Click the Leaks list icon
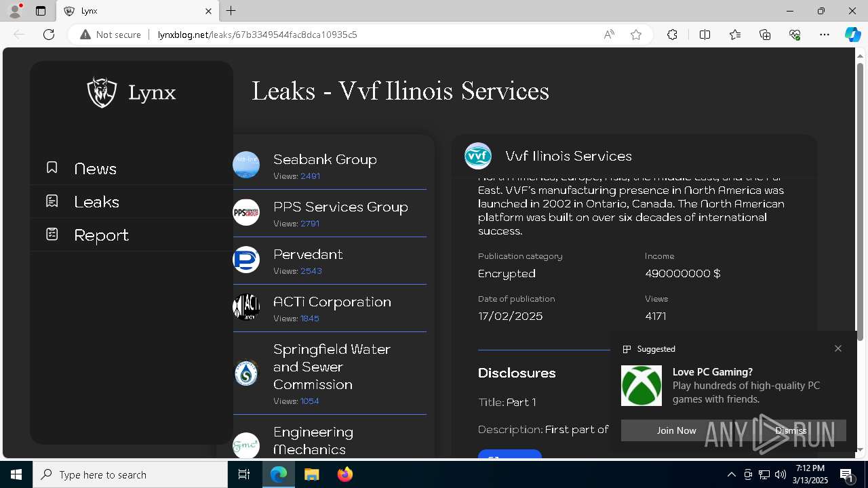Viewport: 868px width, 488px height. [x=52, y=201]
